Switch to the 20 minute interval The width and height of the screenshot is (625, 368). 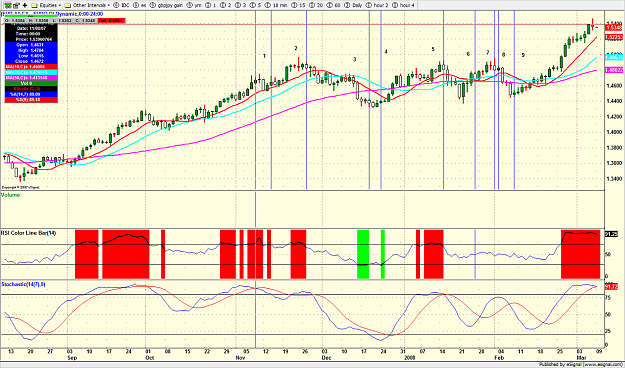pos(315,6)
